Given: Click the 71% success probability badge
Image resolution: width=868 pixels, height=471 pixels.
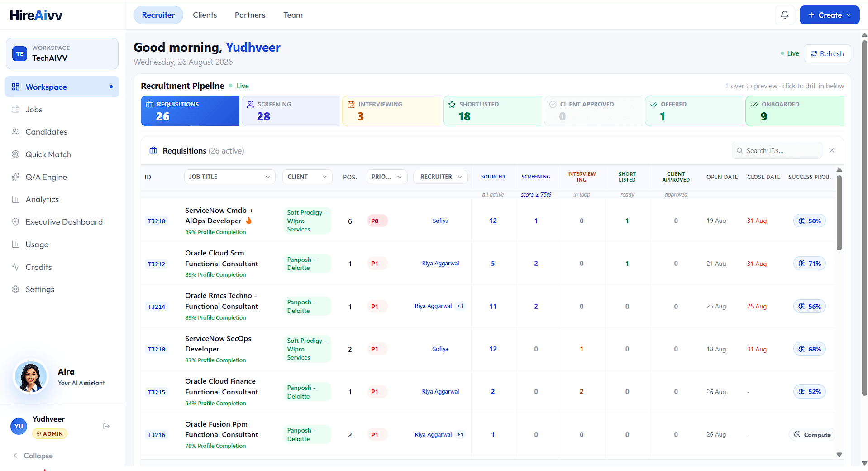Looking at the screenshot, I should tap(810, 264).
